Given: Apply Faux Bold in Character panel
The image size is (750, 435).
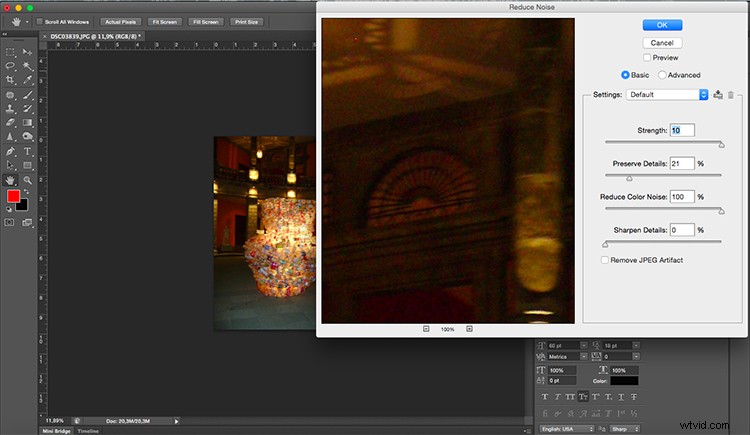Looking at the screenshot, I should pos(544,397).
